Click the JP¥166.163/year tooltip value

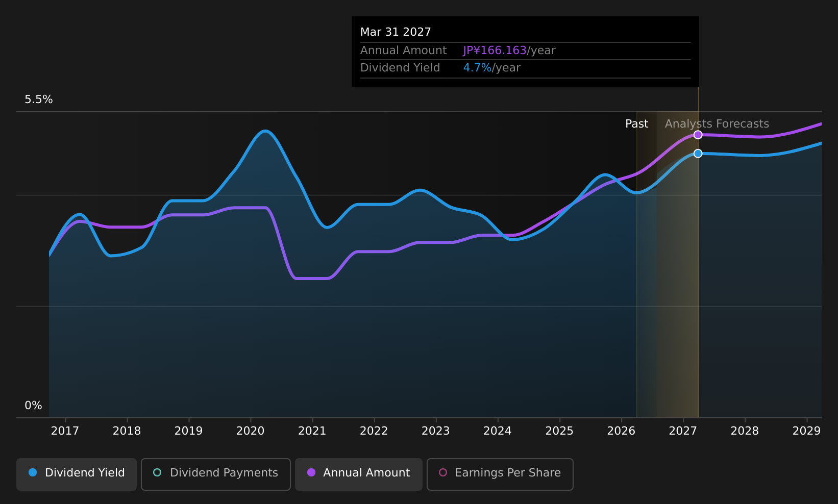[509, 51]
